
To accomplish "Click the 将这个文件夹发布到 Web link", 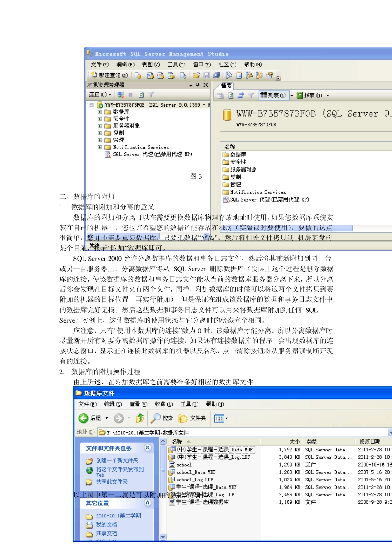I will pos(120,472).
